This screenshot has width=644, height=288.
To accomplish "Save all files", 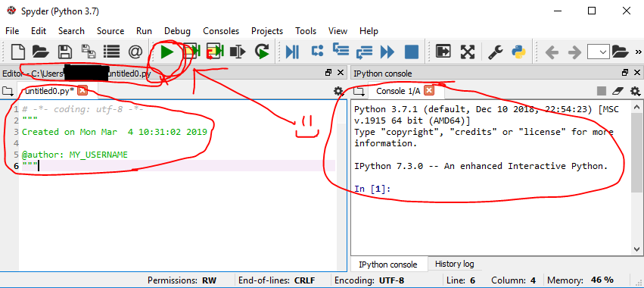I will click(89, 52).
